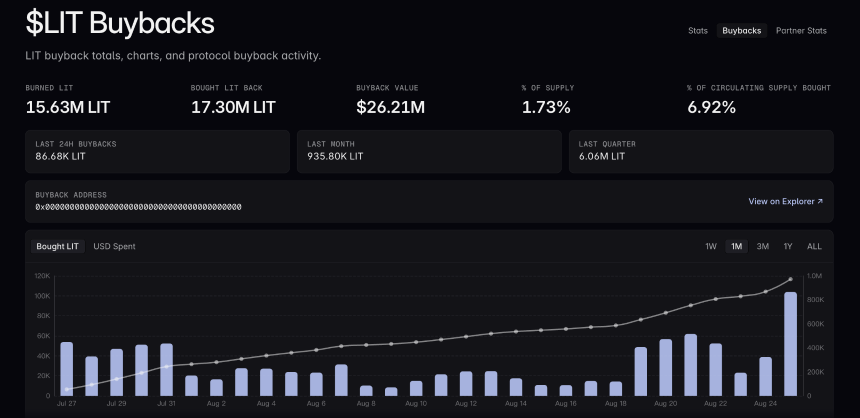Click the Last Month 935.80K LIT card
860x418 pixels.
(429, 151)
